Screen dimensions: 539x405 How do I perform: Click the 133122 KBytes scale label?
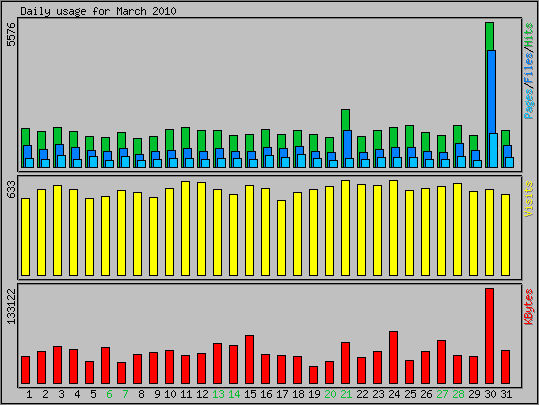point(11,306)
